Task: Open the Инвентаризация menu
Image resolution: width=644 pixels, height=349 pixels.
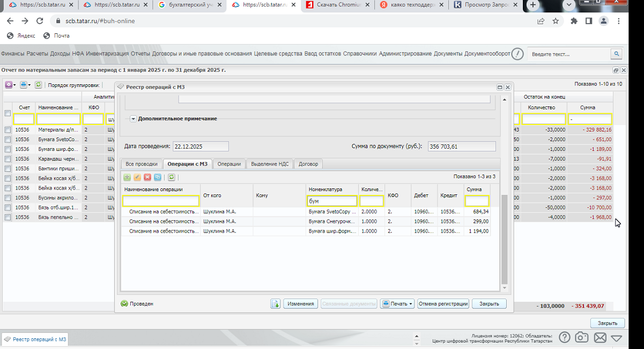Action: click(107, 54)
